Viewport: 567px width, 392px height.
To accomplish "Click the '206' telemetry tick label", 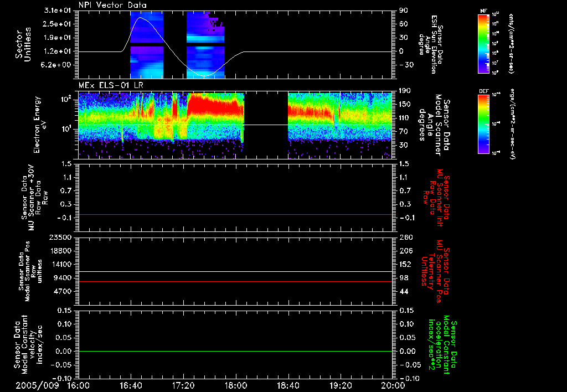I will pos(406,251).
